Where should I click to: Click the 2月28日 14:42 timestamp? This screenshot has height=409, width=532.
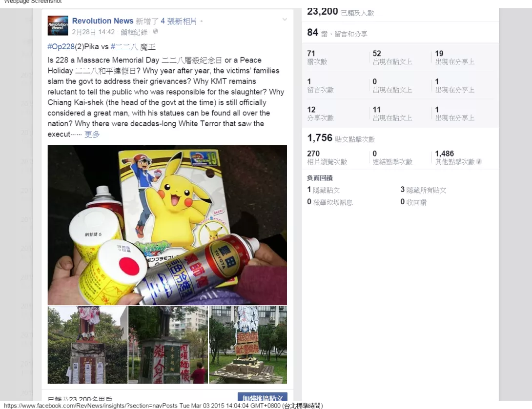click(x=93, y=32)
